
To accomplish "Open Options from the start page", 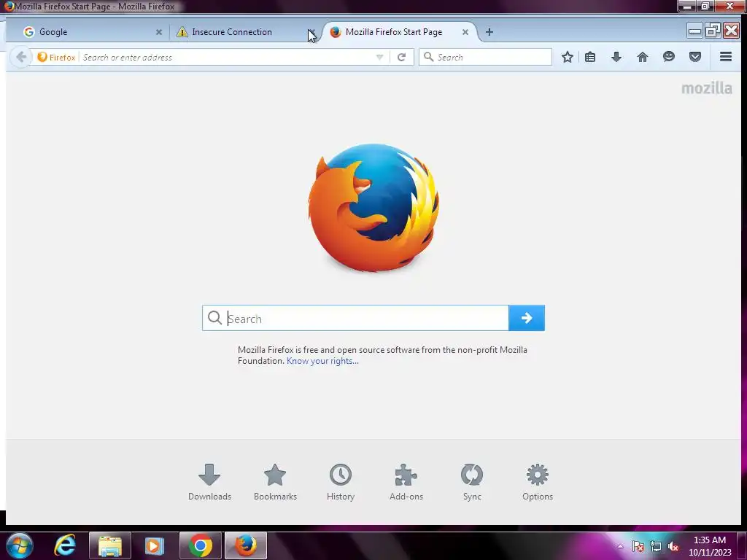I will click(x=538, y=482).
